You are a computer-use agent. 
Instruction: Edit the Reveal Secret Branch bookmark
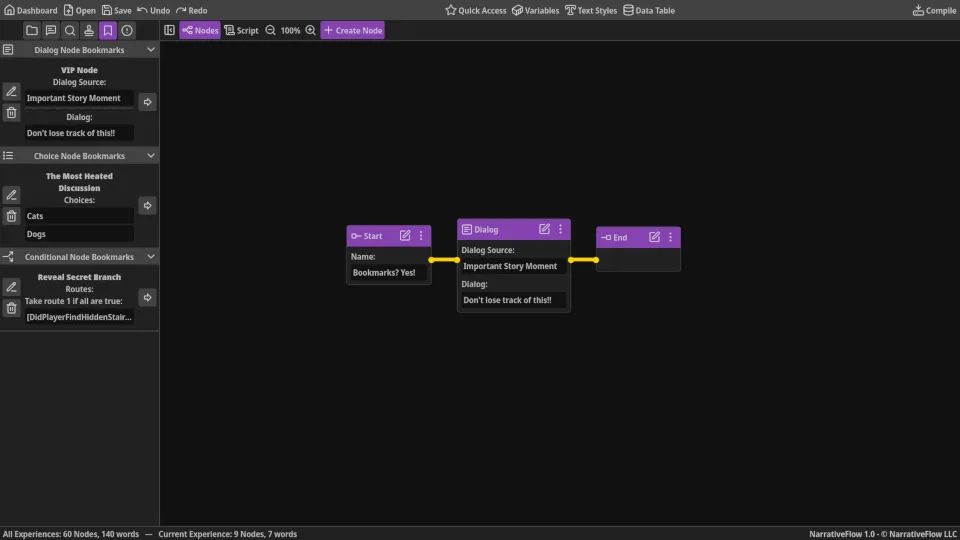[x=11, y=287]
